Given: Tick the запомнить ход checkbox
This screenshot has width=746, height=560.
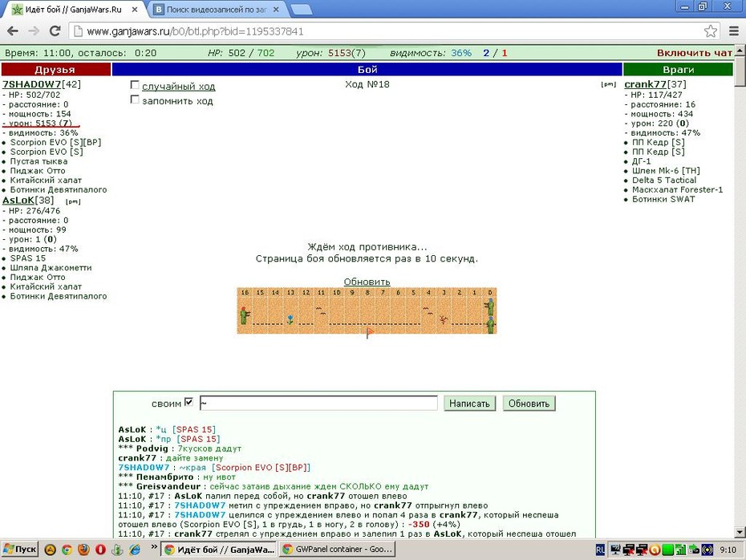Looking at the screenshot, I should point(135,100).
